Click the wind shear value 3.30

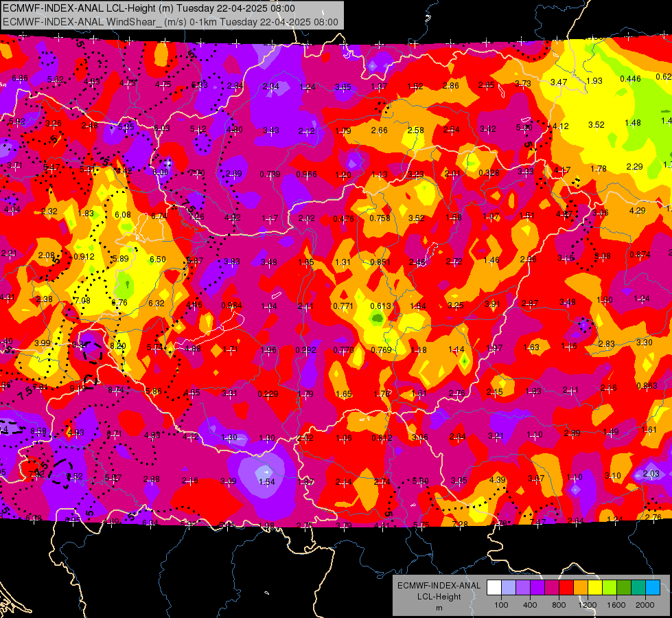(x=645, y=342)
